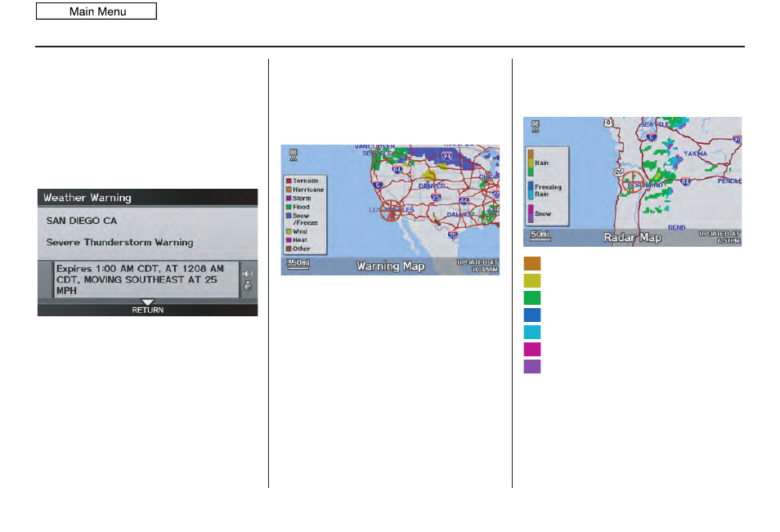Click the Expires message text box
780x532 pixels.
[x=146, y=279]
